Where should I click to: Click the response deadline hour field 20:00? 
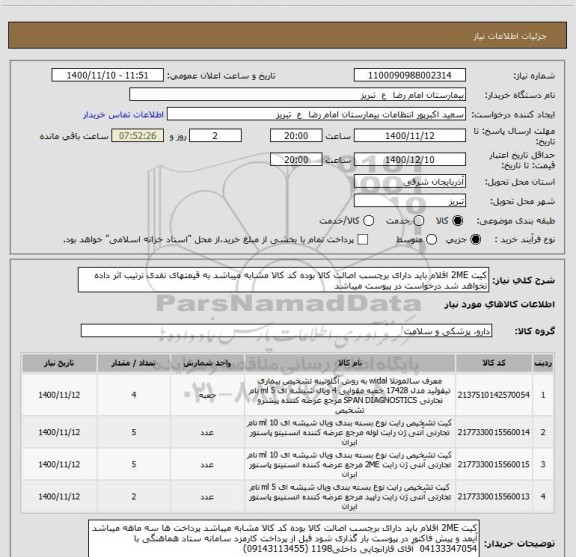click(296, 136)
